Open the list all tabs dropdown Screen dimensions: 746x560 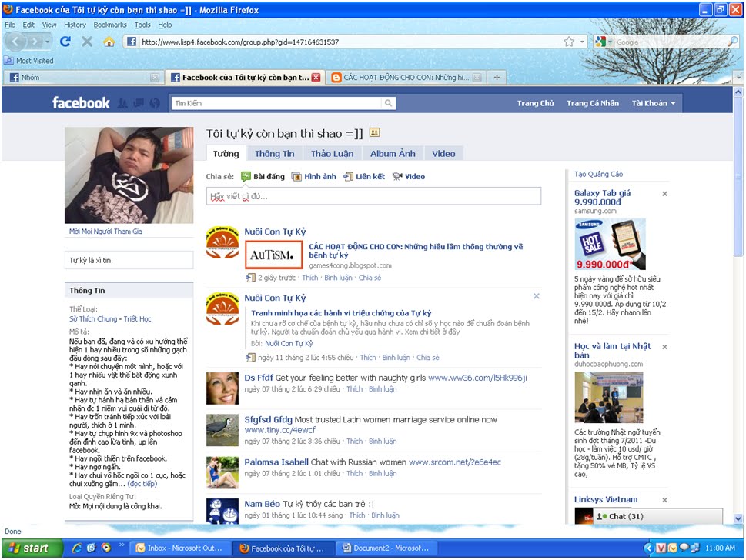tap(738, 76)
